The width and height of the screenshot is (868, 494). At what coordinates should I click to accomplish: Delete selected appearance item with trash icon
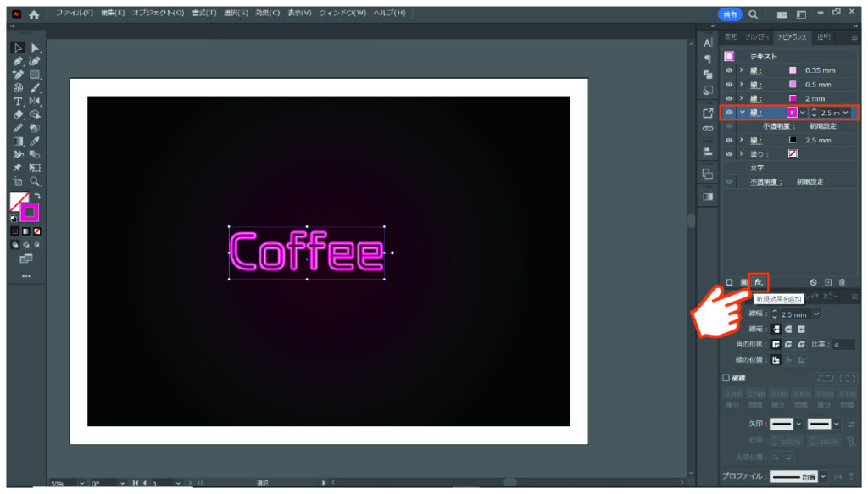click(x=842, y=283)
